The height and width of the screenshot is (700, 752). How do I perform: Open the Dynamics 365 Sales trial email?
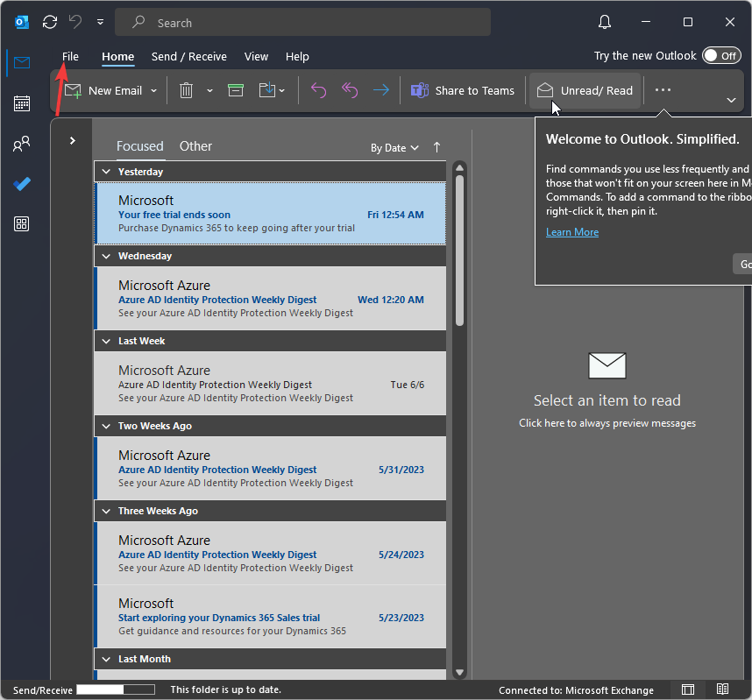tap(271, 616)
